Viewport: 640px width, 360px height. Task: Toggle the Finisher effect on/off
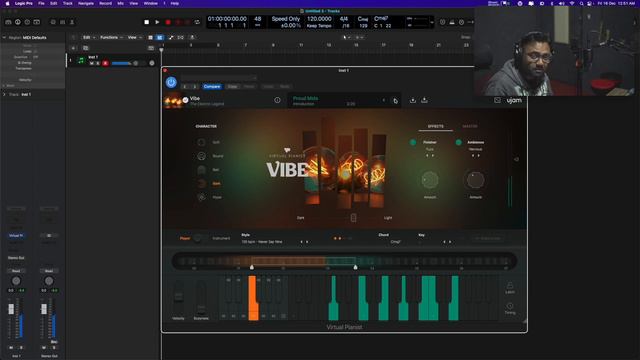(x=413, y=142)
